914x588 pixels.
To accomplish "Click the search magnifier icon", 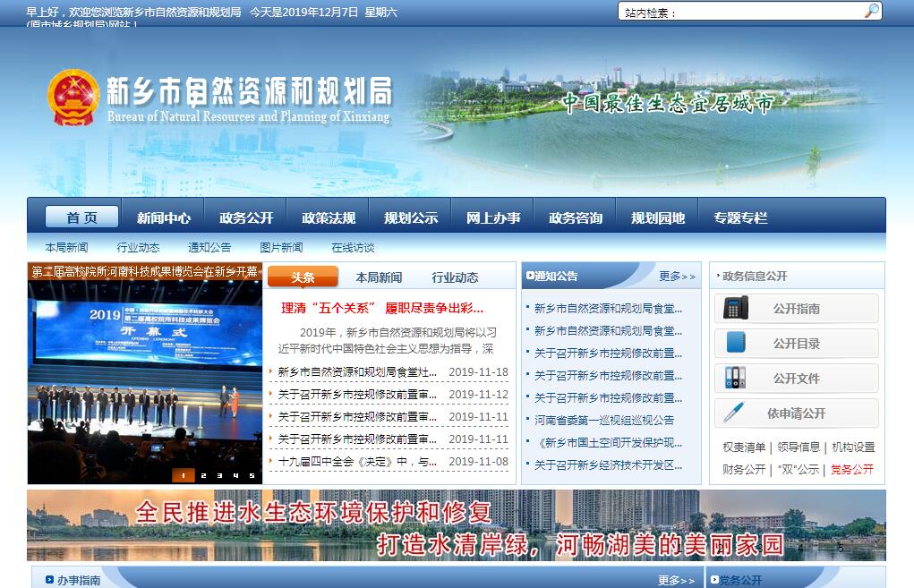I will click(x=871, y=11).
